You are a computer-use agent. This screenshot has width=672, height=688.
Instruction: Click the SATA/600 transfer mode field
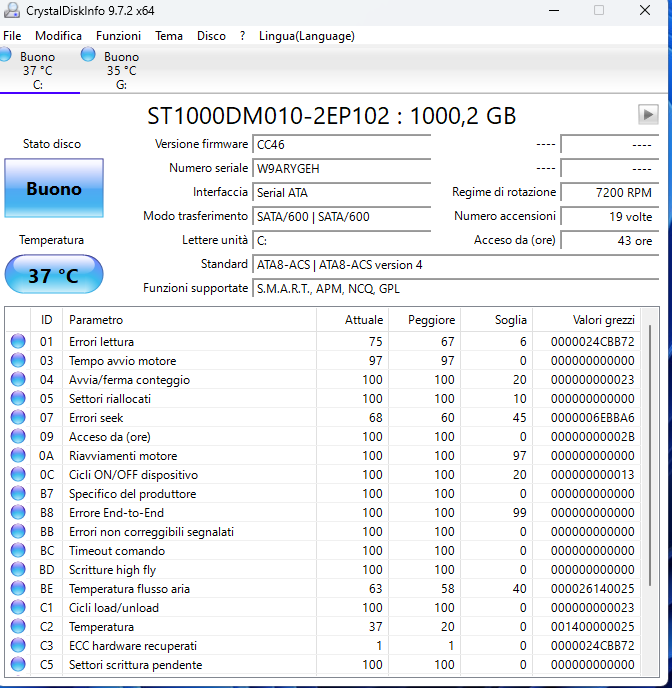point(342,217)
